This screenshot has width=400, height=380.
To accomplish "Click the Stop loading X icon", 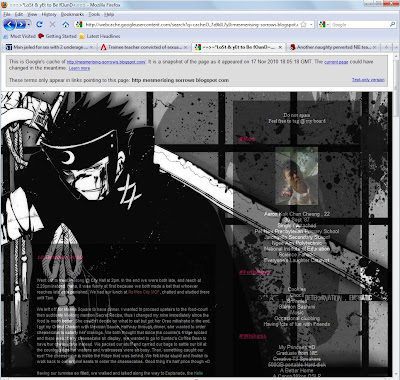I will (x=52, y=24).
